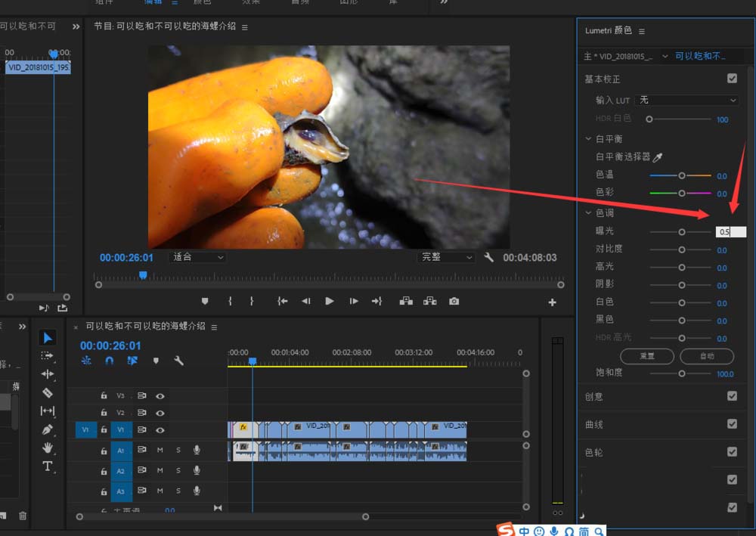Open the timeline sequence panel menu

click(x=214, y=327)
